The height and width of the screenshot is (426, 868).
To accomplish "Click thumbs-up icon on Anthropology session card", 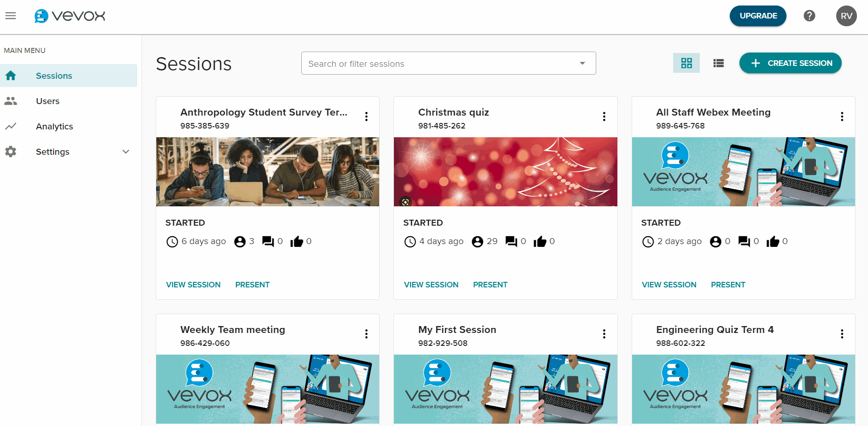I will (297, 241).
